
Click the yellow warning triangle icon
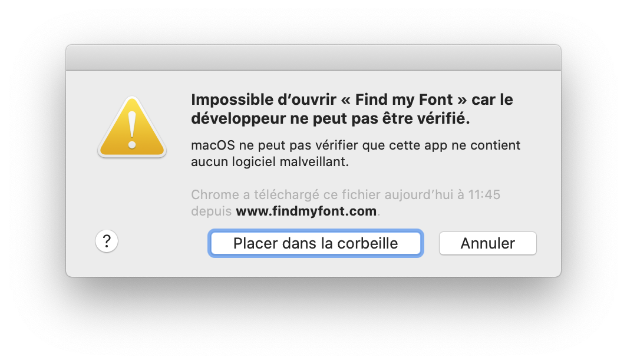click(132, 127)
